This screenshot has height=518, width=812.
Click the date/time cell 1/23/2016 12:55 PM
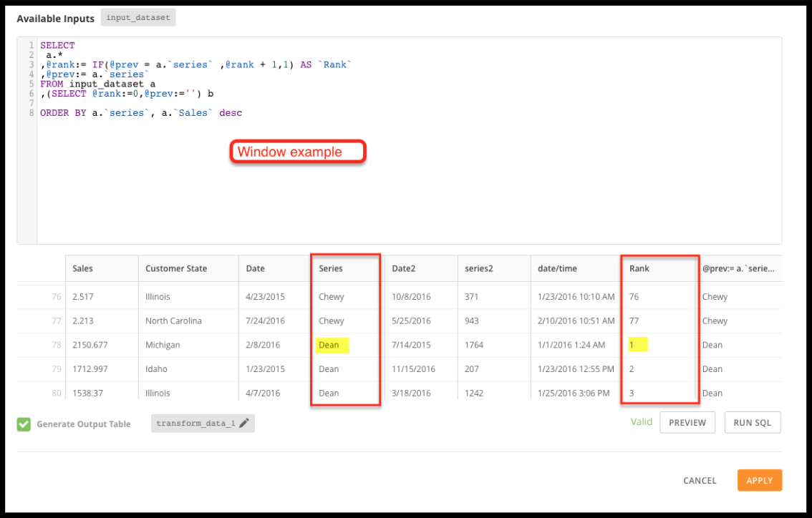click(576, 369)
